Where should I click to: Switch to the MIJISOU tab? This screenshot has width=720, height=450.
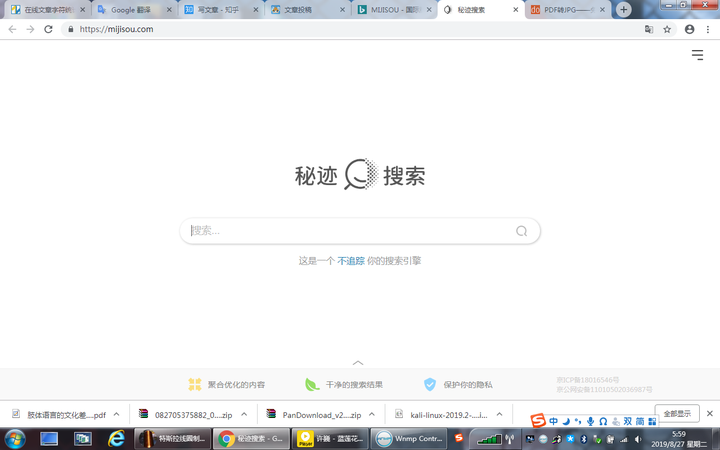pyautogui.click(x=395, y=10)
